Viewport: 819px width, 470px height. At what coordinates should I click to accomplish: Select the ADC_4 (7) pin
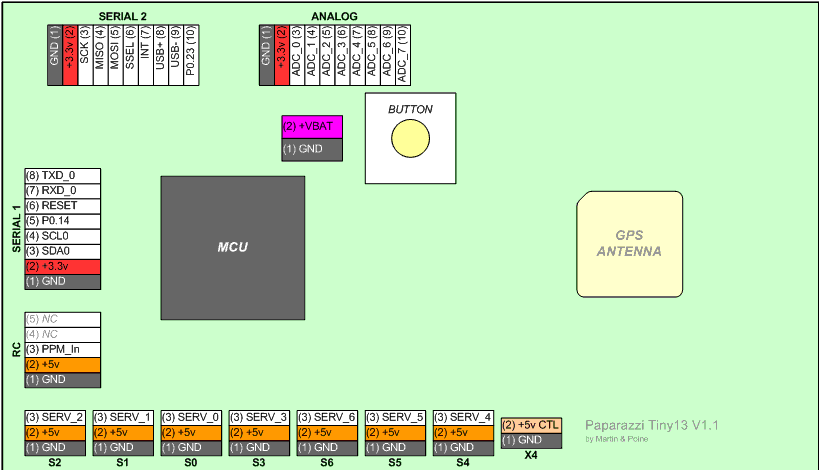click(x=357, y=55)
